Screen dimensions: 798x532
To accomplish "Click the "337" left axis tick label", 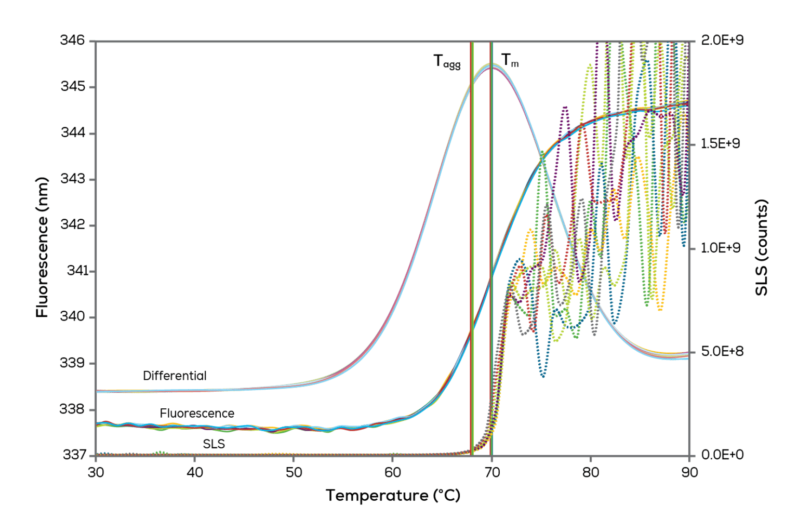I will [x=74, y=455].
